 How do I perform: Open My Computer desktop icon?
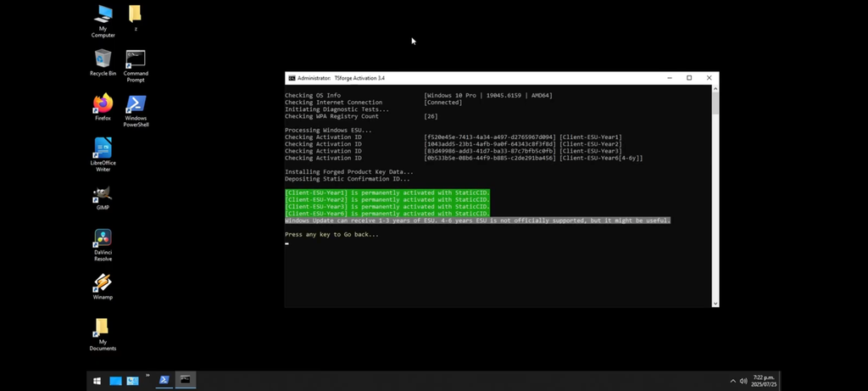point(103,14)
